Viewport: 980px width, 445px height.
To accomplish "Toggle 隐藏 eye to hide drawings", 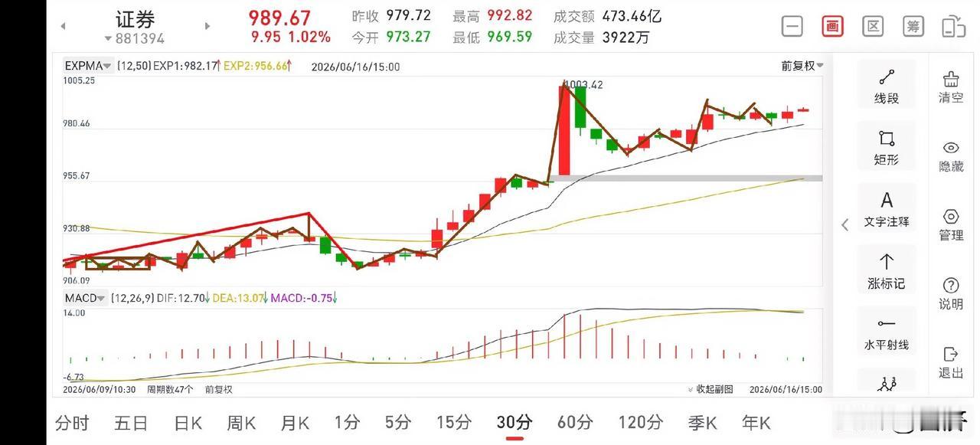I will pyautogui.click(x=951, y=155).
